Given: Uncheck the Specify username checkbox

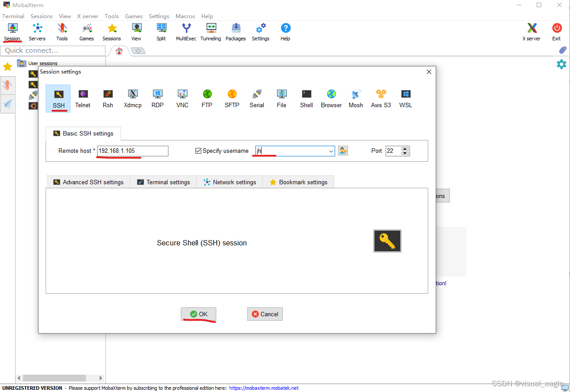Looking at the screenshot, I should [198, 151].
